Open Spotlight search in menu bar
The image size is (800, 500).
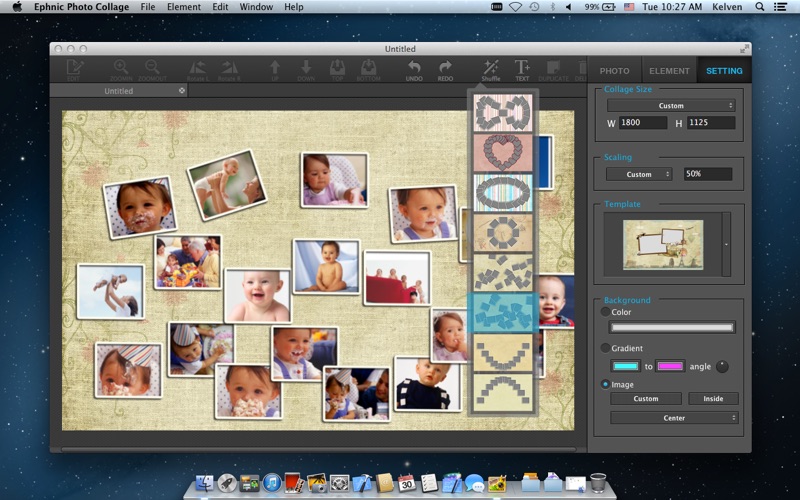click(759, 7)
